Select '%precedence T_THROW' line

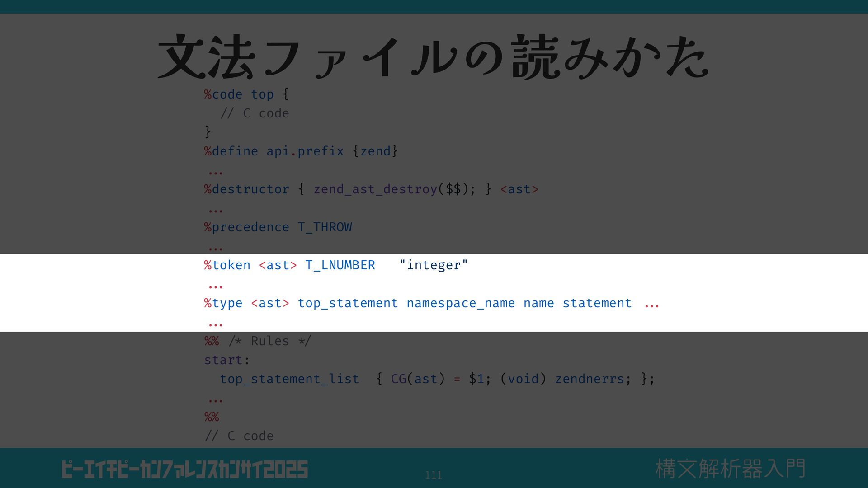click(x=278, y=227)
